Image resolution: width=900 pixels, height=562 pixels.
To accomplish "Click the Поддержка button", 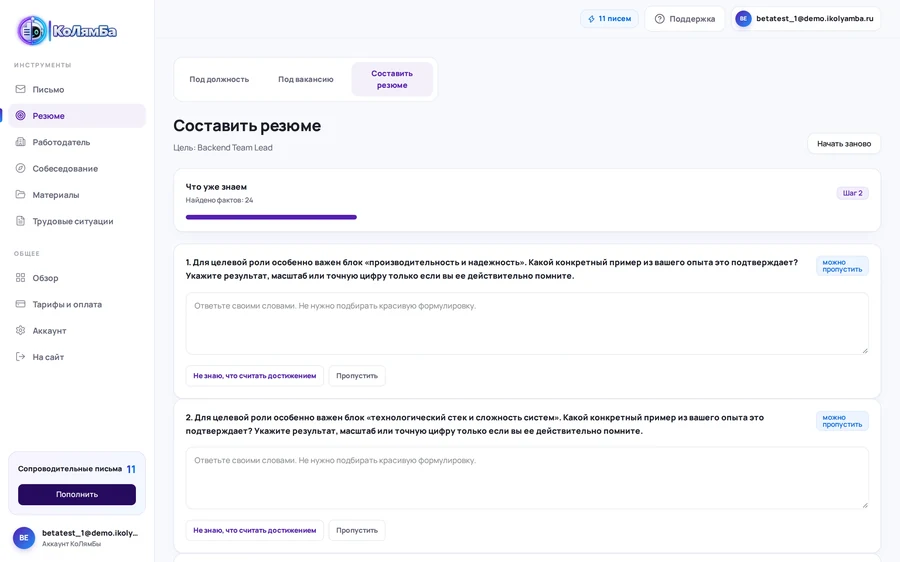I will pyautogui.click(x=685, y=19).
